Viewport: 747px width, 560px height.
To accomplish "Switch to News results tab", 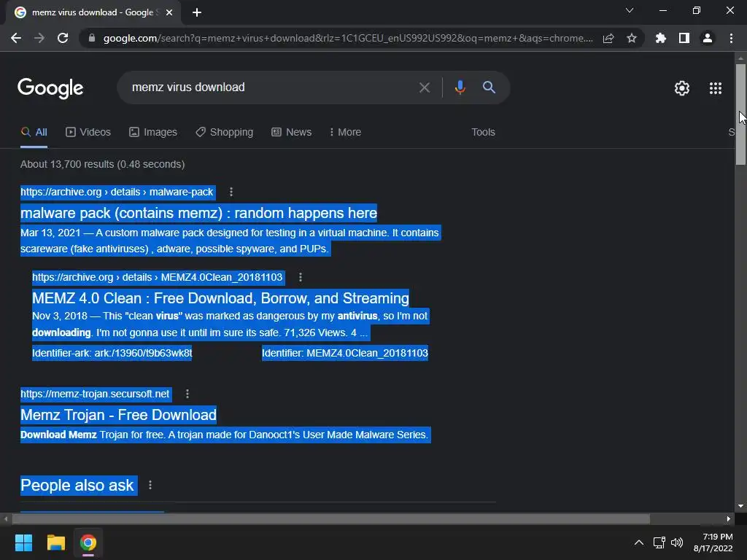I will [292, 133].
